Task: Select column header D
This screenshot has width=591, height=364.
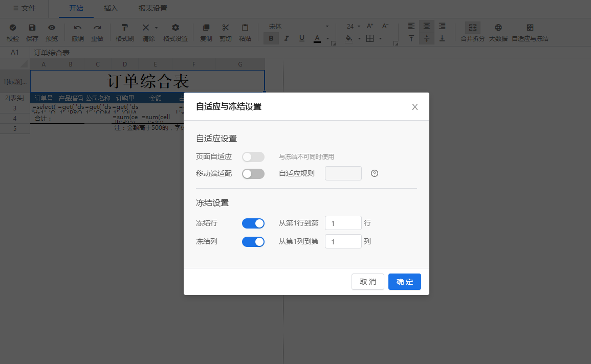Action: point(125,64)
